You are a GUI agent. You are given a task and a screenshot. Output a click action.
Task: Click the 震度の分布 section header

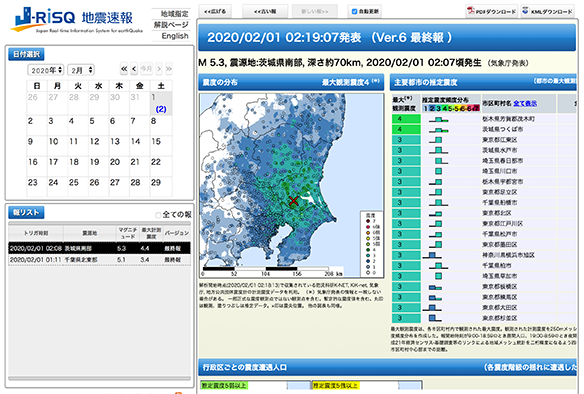[x=291, y=82]
